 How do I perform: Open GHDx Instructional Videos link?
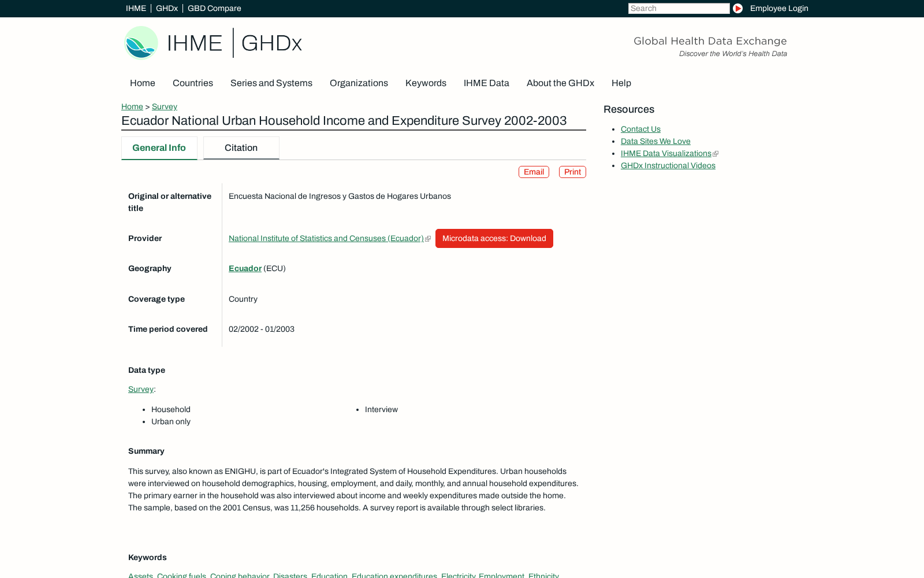coord(668,166)
